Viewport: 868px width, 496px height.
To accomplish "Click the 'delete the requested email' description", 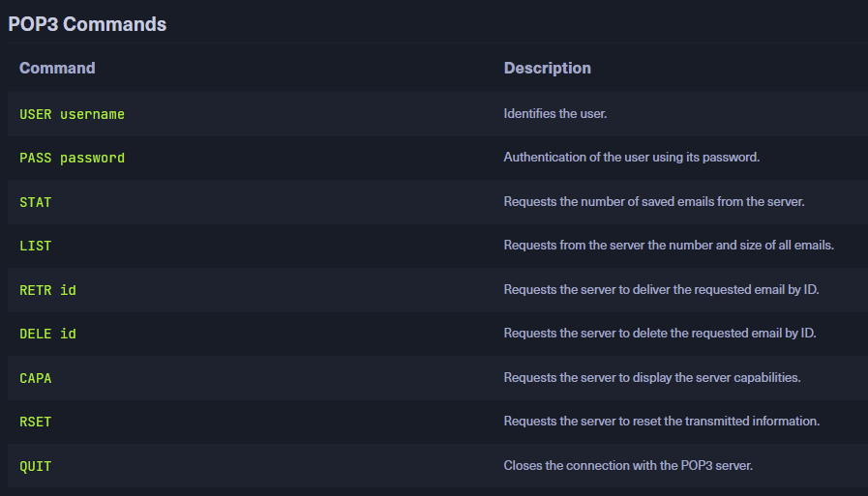I will tap(659, 334).
